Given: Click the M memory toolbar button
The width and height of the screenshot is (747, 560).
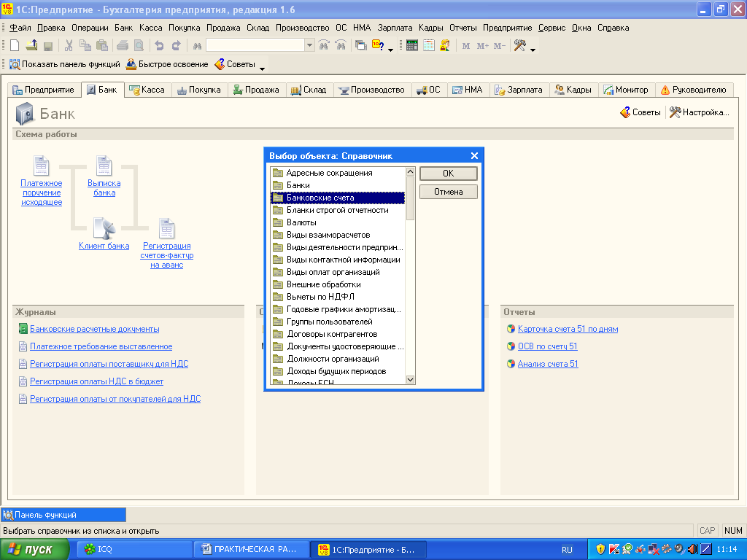Looking at the screenshot, I should [466, 46].
